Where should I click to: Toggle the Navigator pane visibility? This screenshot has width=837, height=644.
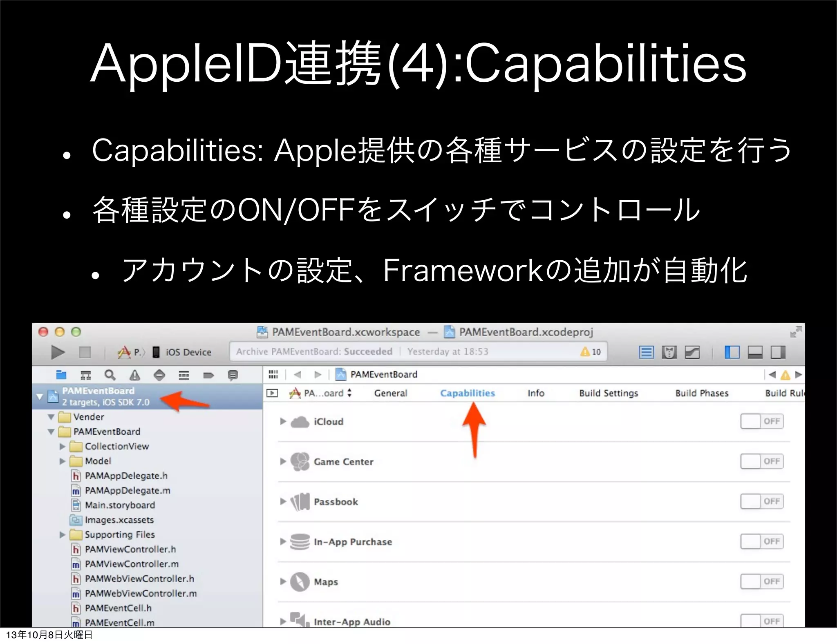732,352
